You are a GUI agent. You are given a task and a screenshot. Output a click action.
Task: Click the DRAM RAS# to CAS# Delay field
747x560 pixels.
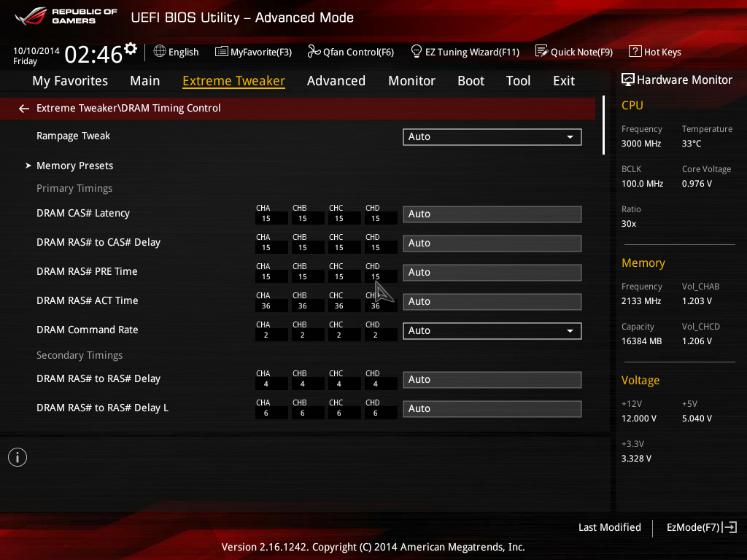click(492, 244)
